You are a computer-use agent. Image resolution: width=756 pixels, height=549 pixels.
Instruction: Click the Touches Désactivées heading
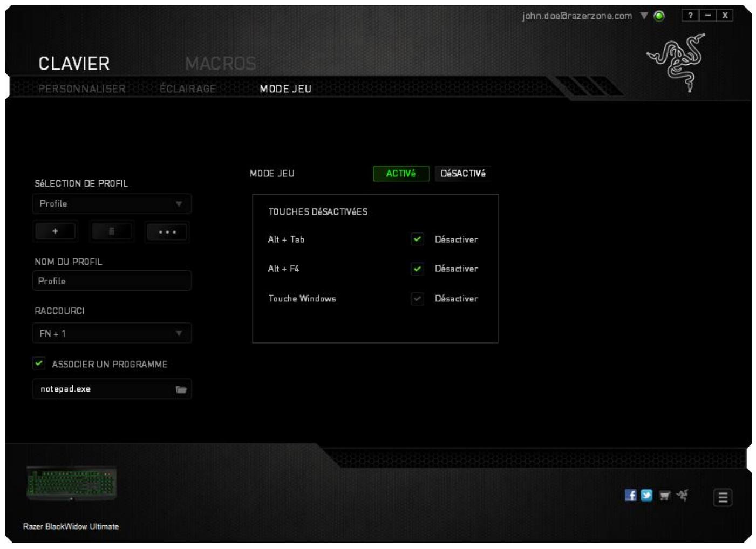click(x=318, y=212)
